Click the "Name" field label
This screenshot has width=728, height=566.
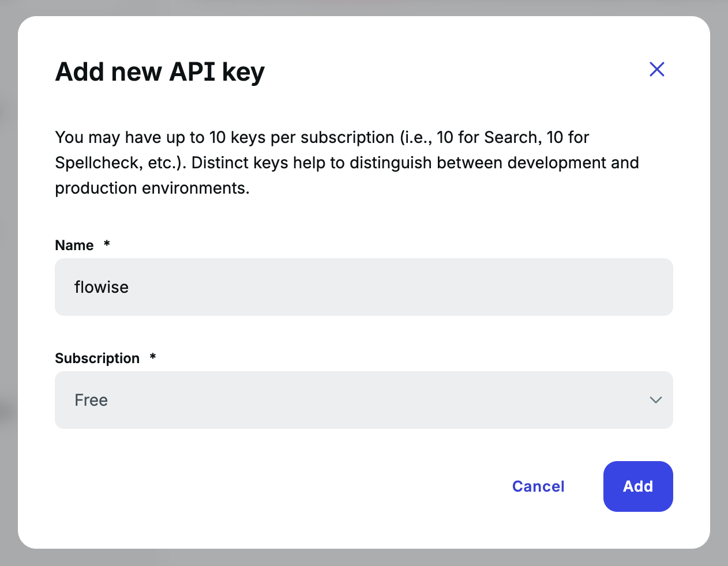pos(74,246)
